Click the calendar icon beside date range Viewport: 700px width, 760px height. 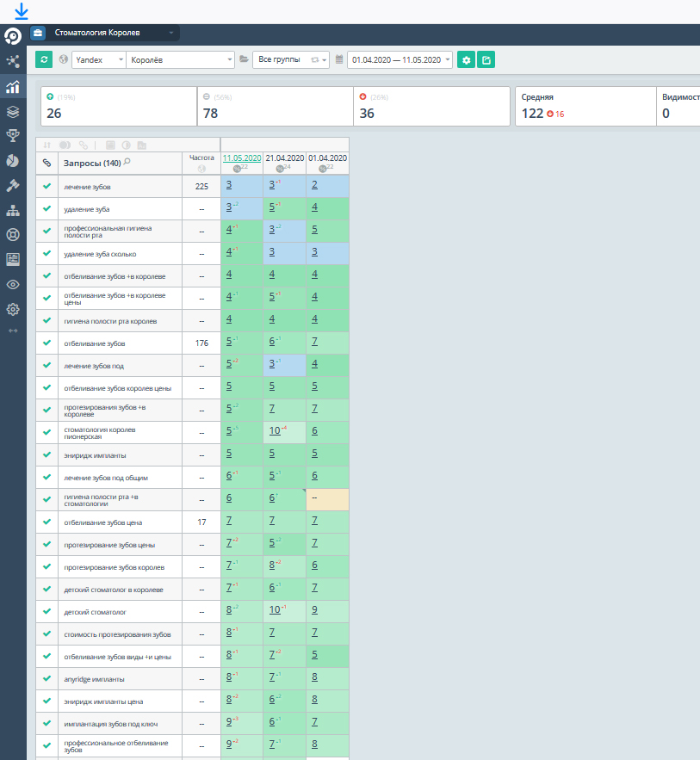[x=339, y=59]
